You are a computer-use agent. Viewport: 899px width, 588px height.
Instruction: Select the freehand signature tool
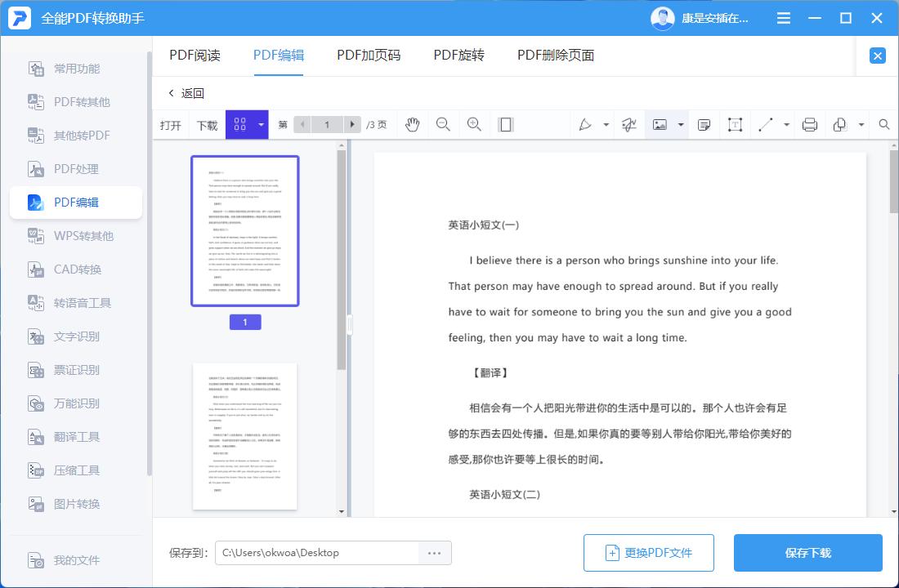(x=629, y=124)
